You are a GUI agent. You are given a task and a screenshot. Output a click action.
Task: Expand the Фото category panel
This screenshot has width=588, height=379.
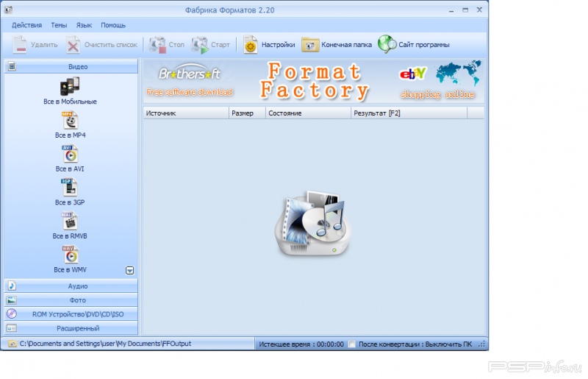point(72,300)
